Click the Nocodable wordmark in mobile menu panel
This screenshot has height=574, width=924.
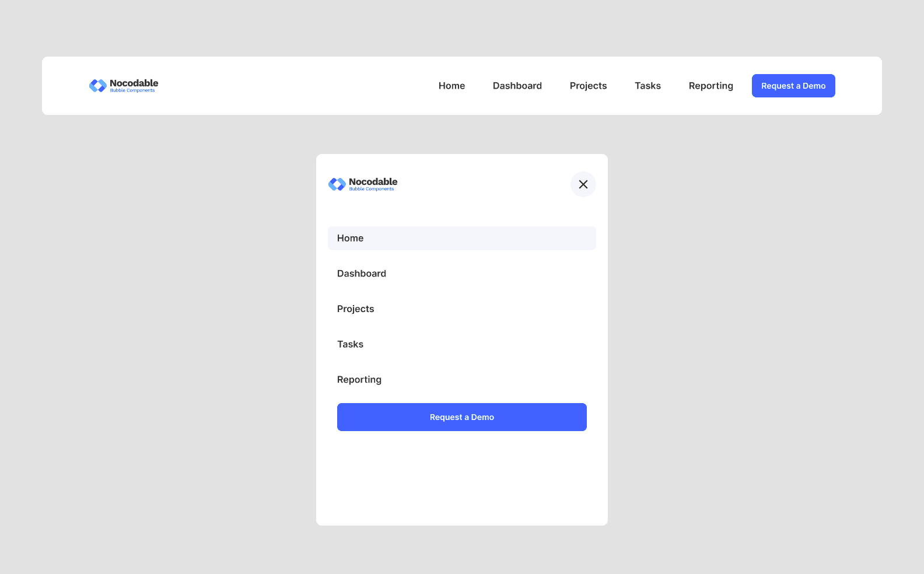[x=373, y=181]
